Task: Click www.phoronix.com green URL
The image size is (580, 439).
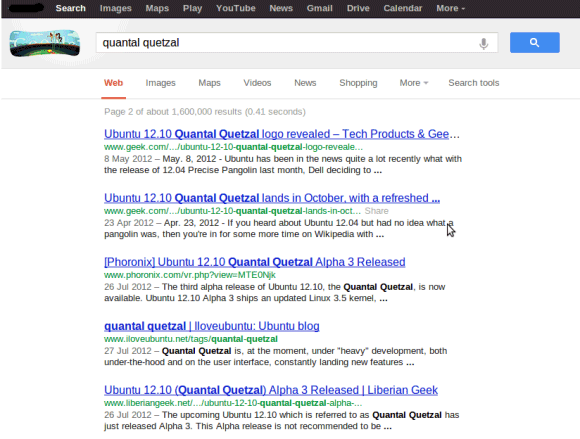Action: coord(190,275)
